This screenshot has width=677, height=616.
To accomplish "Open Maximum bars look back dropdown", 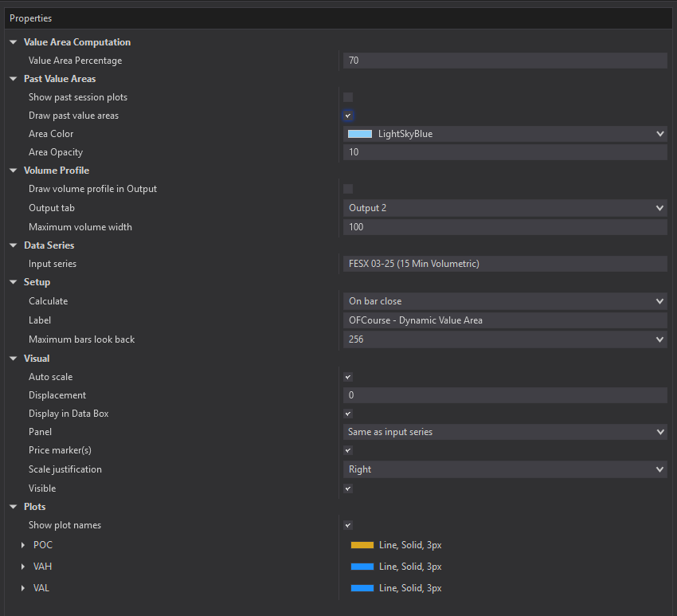I will pos(505,339).
